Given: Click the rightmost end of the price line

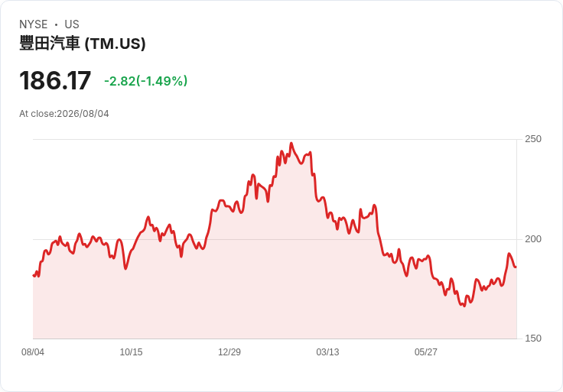Looking at the screenshot, I should pos(516,267).
